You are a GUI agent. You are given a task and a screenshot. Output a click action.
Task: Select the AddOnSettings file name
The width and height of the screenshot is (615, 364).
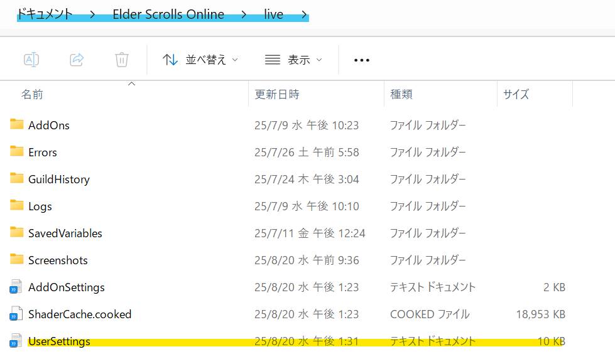tap(67, 287)
